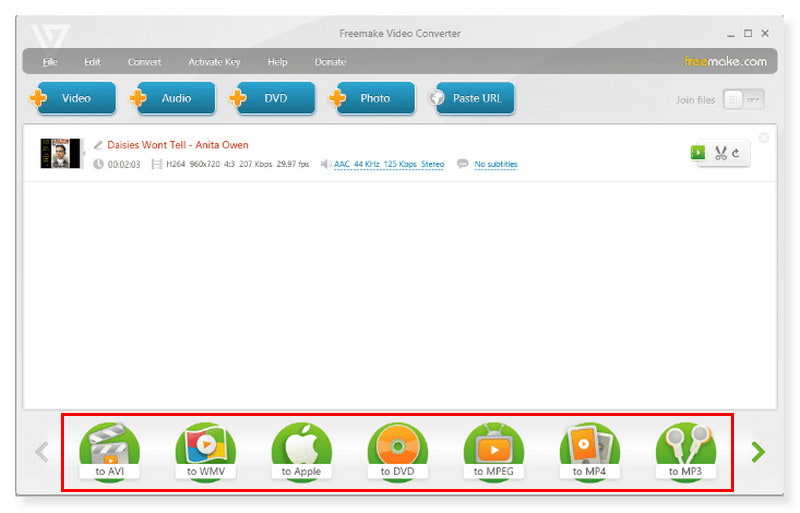This screenshot has height=513, width=800.
Task: Select the to MPEG format icon
Action: tap(493, 452)
